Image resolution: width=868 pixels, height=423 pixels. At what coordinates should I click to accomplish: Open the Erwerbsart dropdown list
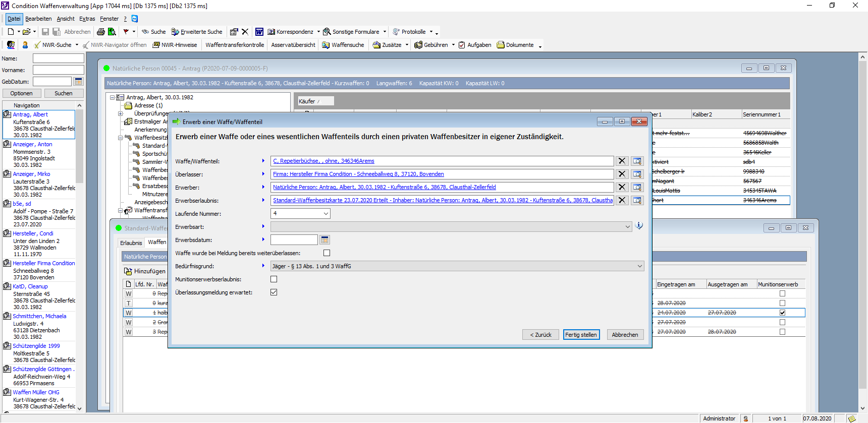point(628,227)
